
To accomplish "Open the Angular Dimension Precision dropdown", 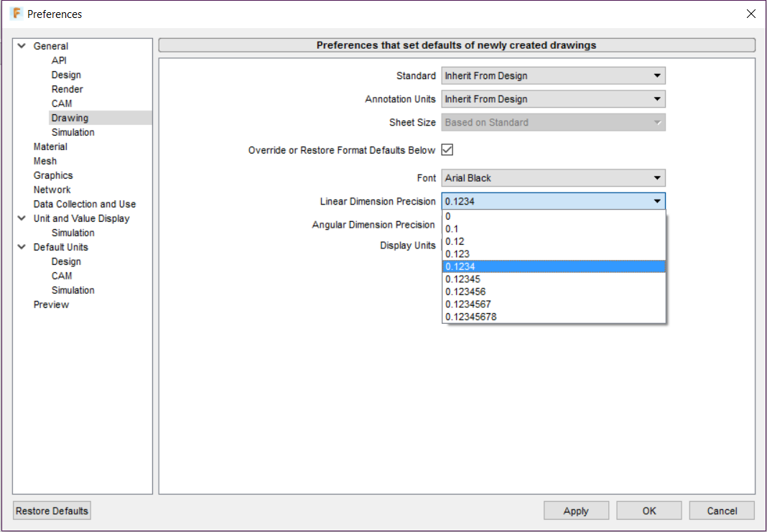I will [656, 225].
